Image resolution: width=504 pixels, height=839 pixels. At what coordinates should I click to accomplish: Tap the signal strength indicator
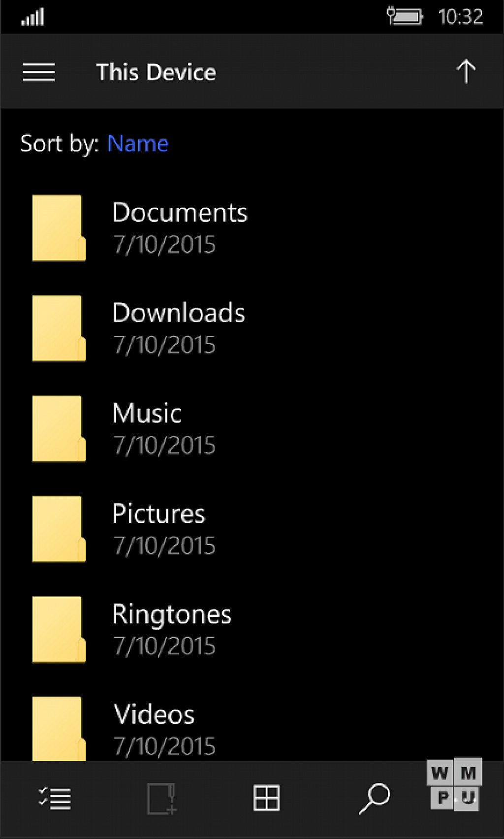pos(32,17)
